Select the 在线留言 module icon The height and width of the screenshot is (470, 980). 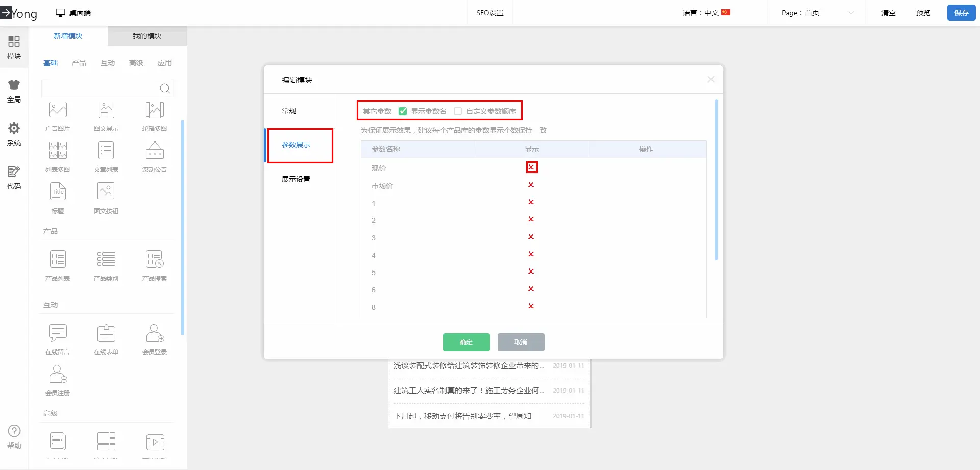click(58, 333)
